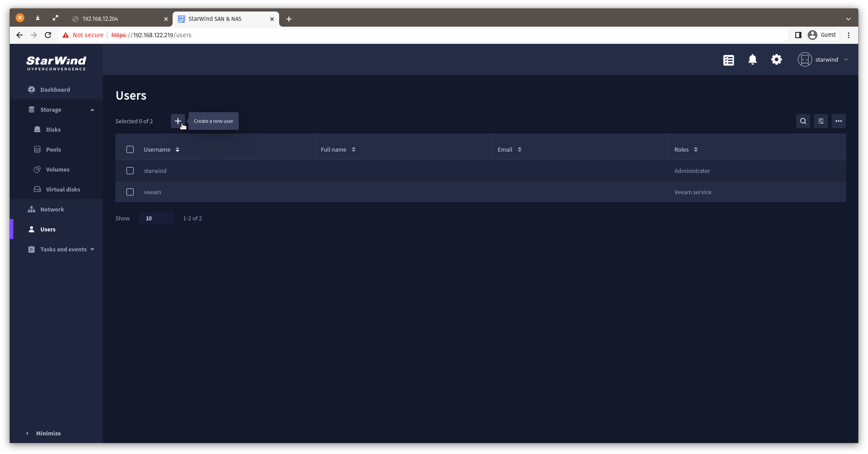
Task: Click the Disks drive icon in the sidebar
Action: (x=37, y=129)
